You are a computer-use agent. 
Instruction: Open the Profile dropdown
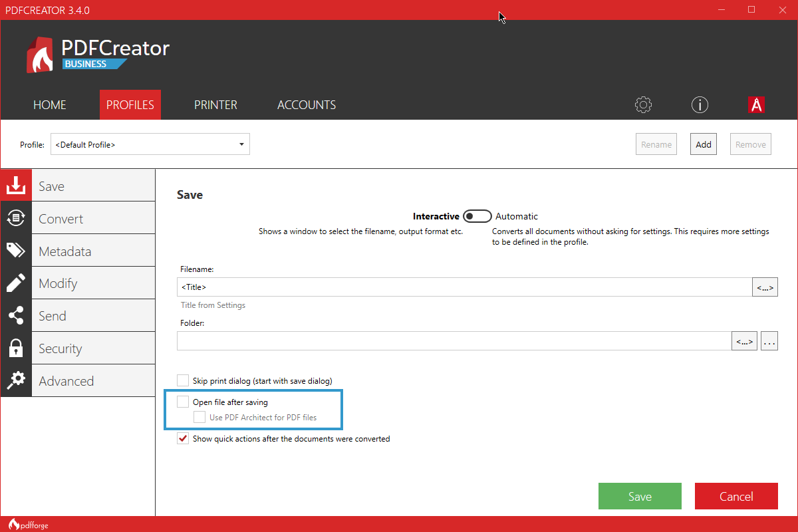click(150, 144)
